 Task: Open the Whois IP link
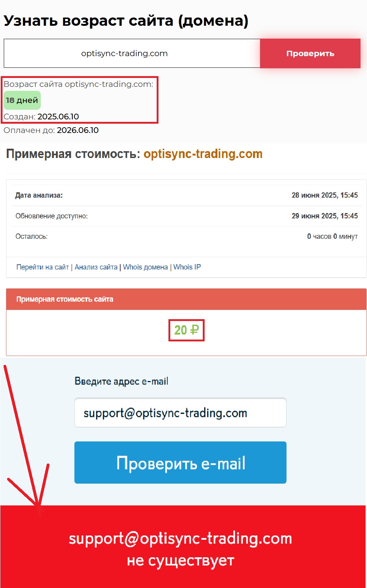[x=187, y=267]
